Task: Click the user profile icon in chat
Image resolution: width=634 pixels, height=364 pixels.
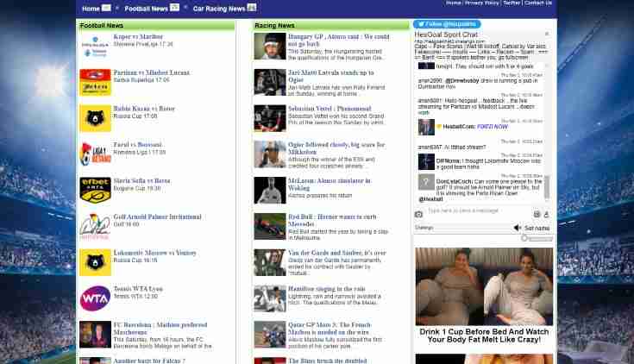Action: click(x=546, y=214)
